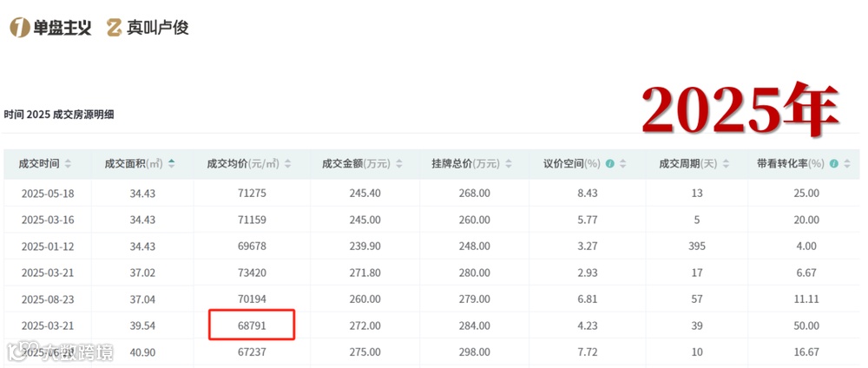Click the 成交金额 column header label

coord(356,164)
